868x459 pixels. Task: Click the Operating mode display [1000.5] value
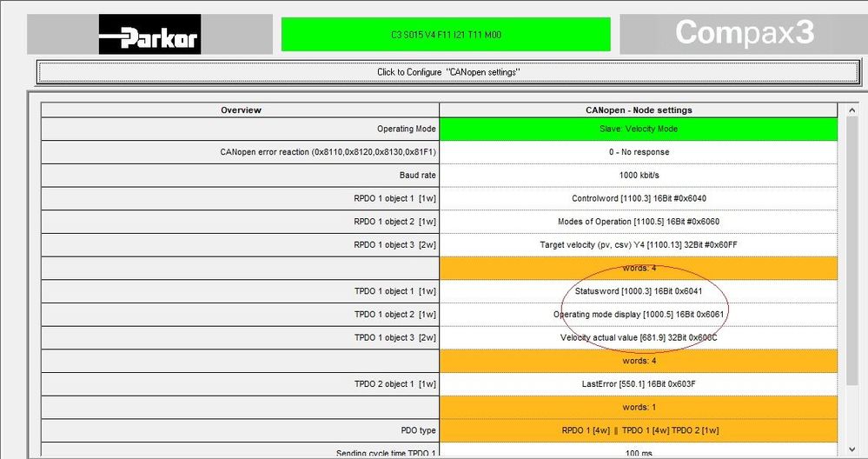click(x=639, y=314)
